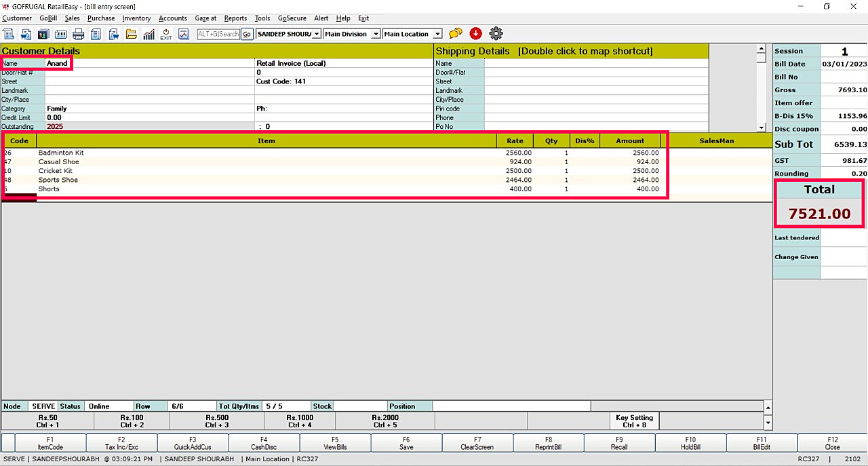Viewport: 868px width, 466px height.
Task: Click the EXIT power icon
Action: [166, 34]
